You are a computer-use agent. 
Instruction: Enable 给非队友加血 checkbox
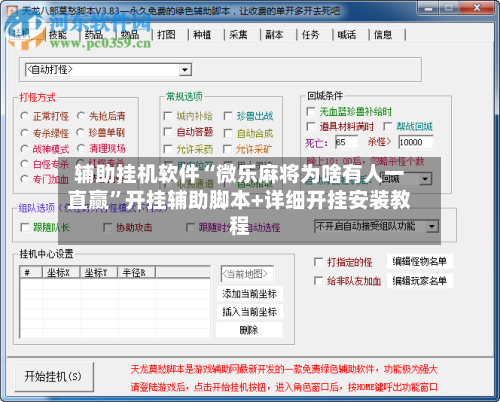(x=318, y=281)
